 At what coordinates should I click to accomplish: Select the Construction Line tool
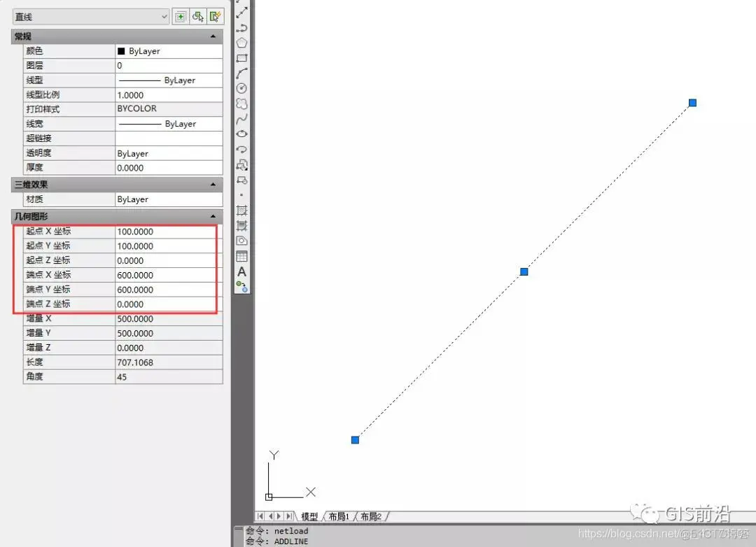click(241, 13)
